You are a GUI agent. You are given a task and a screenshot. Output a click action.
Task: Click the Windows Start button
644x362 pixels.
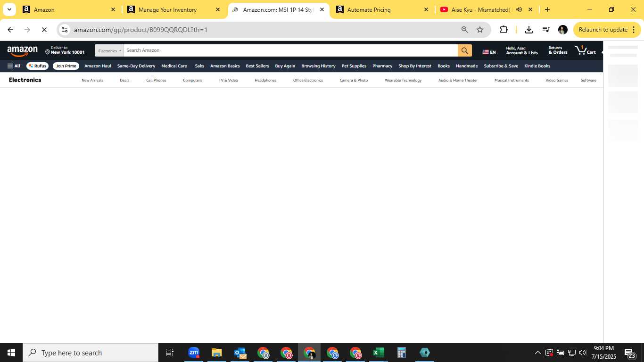pyautogui.click(x=11, y=353)
